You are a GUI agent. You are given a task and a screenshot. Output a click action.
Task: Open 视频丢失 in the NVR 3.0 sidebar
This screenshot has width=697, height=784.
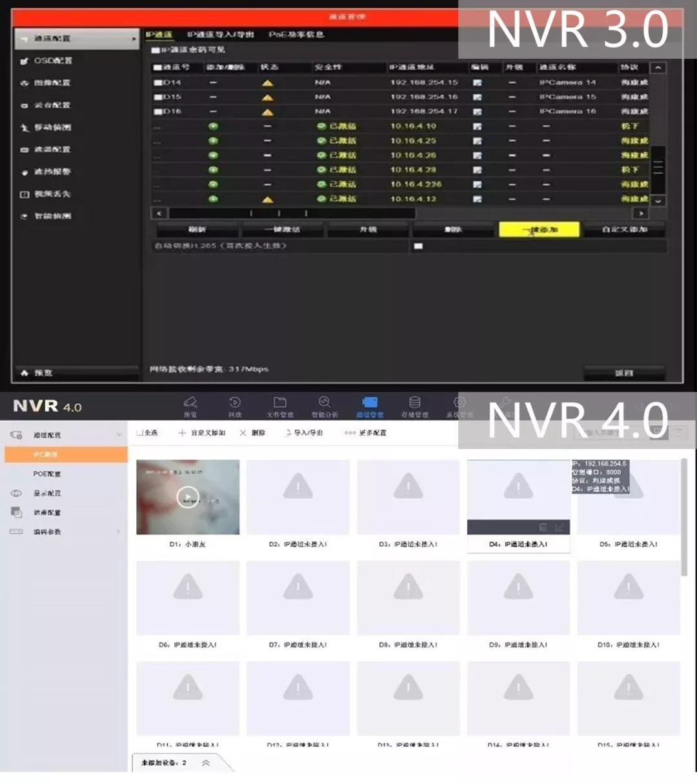(x=53, y=194)
